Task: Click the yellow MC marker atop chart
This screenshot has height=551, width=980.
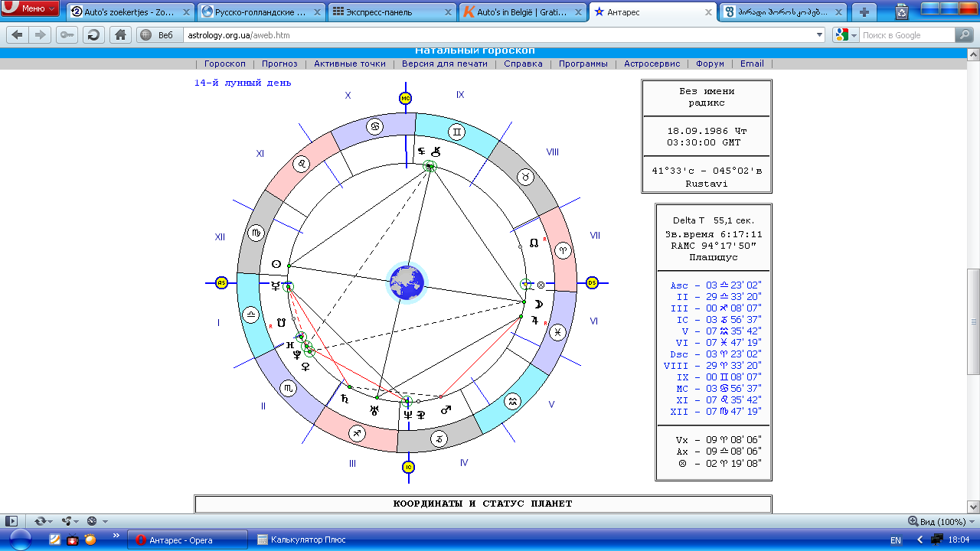Action: pos(406,98)
